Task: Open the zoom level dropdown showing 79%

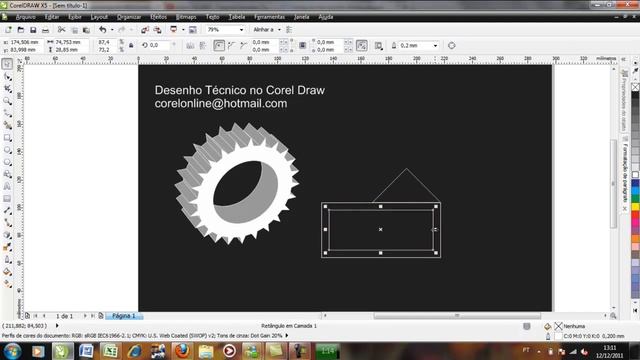Action: point(241,30)
